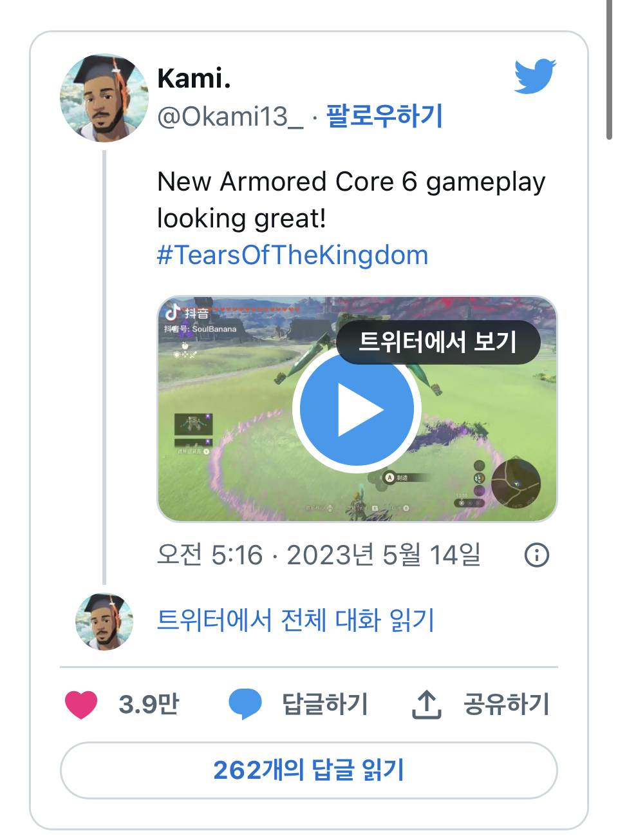This screenshot has height=840, width=618.
Task: Open 트위터에서 전체 대화 읽기 link
Action: (295, 620)
